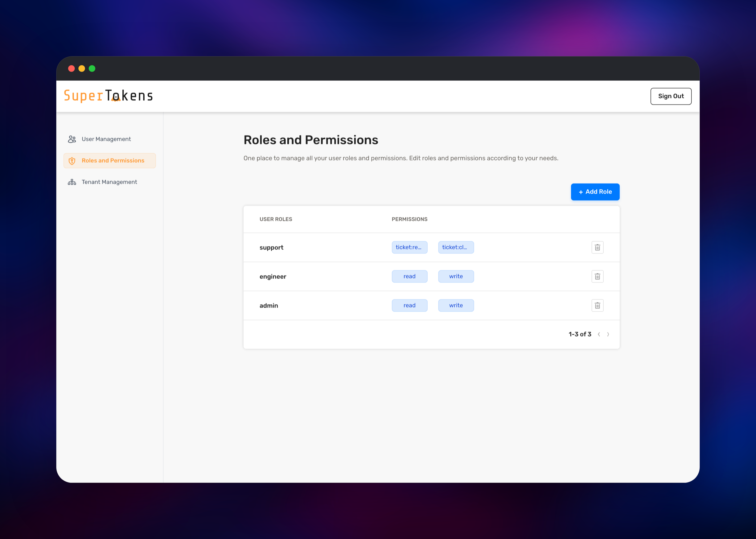This screenshot has height=539, width=756.
Task: Click the USER ROLES column header
Action: click(276, 219)
